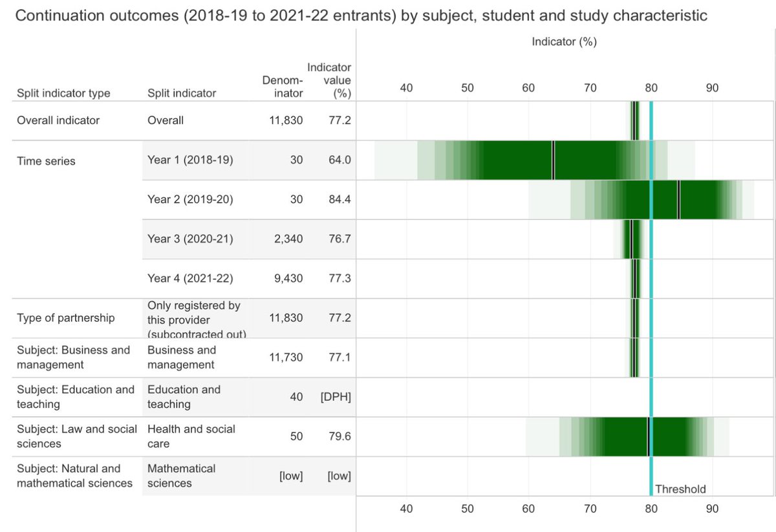776x532 pixels.
Task: Select the green Health and social care bar
Action: (x=621, y=437)
